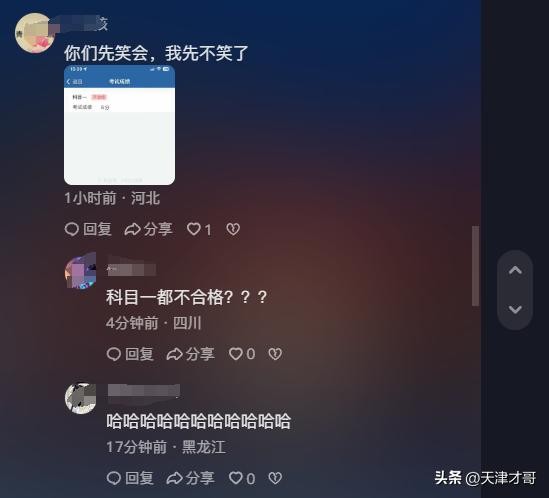The width and height of the screenshot is (549, 498).
Task: Like the Heilongjiang 哈哈哈 reply
Action: 242,478
